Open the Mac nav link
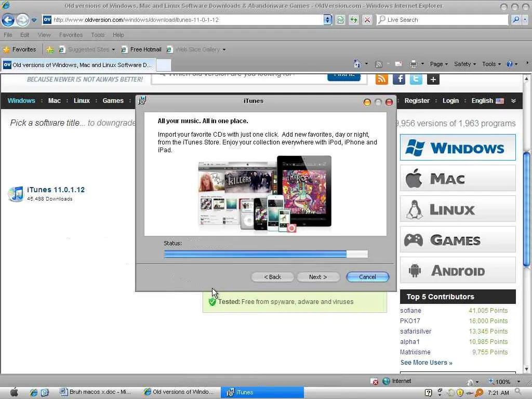Image resolution: width=532 pixels, height=399 pixels. [x=54, y=100]
